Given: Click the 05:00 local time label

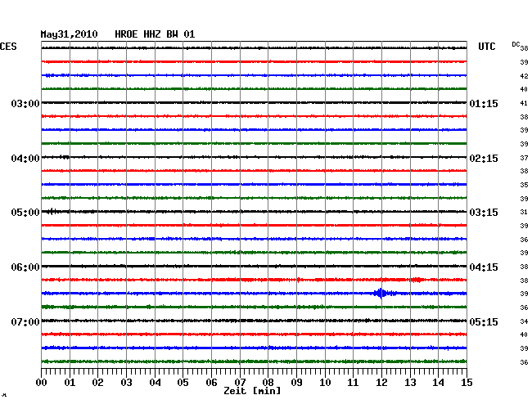Looking at the screenshot, I should tap(25, 213).
